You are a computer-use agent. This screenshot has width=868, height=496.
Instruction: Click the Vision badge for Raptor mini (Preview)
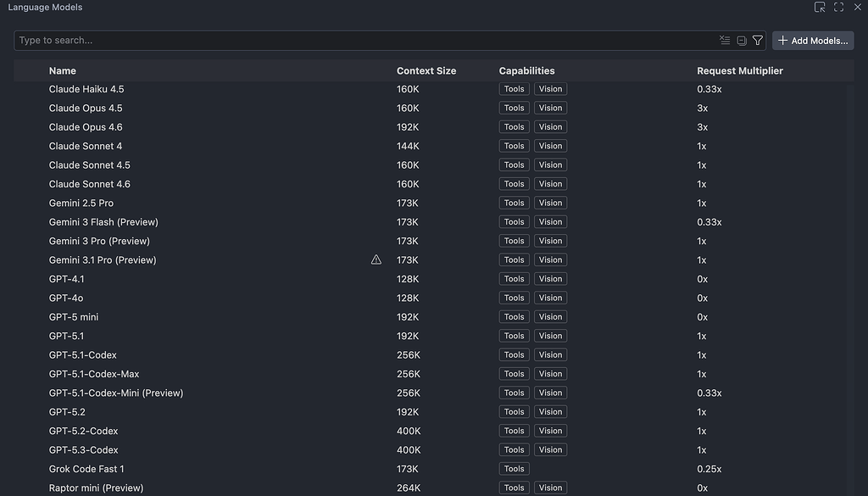[550, 488]
